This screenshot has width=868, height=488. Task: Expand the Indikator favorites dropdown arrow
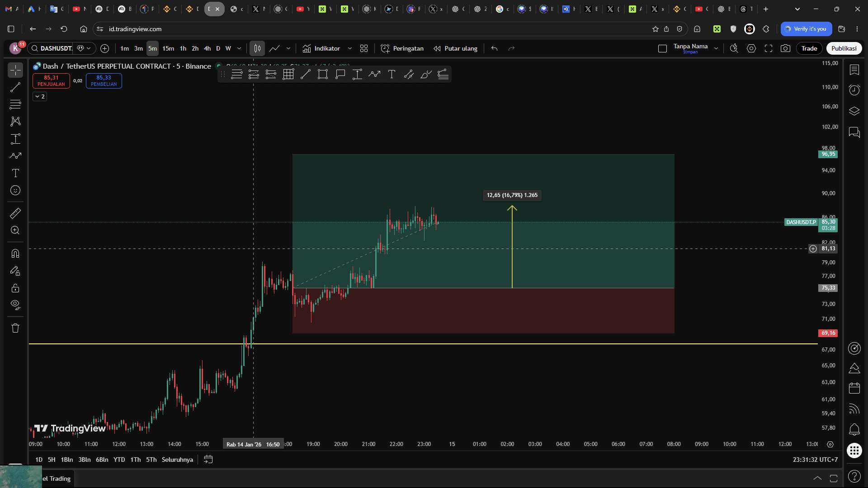349,48
